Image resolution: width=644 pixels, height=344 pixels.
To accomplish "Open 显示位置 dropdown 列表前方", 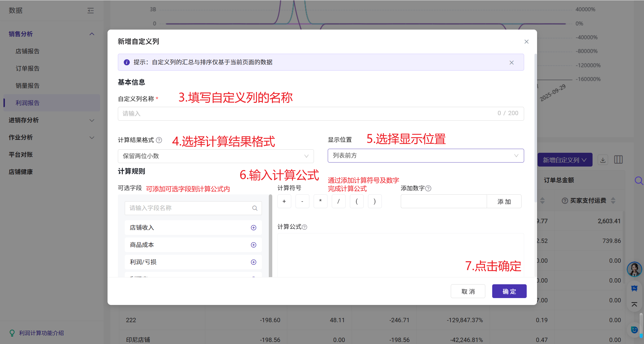I will click(x=425, y=156).
